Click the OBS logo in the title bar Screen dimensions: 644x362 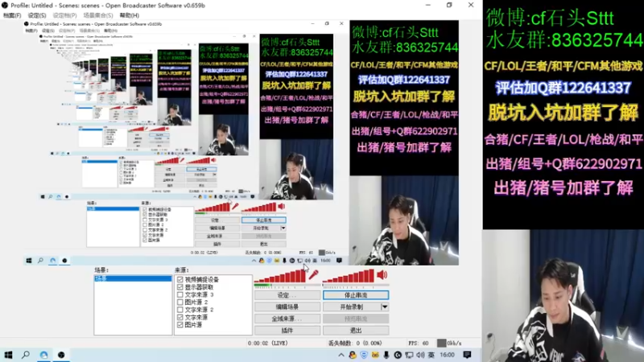coord(5,6)
